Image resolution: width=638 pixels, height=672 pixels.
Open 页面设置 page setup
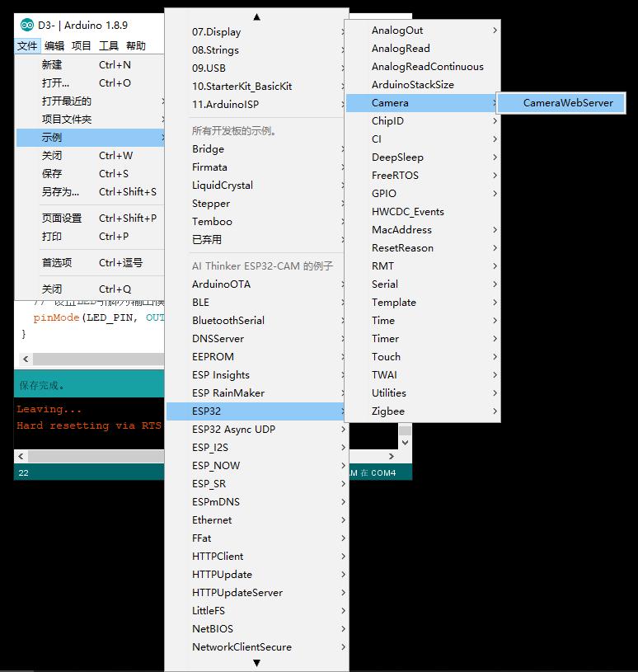[x=90, y=219]
